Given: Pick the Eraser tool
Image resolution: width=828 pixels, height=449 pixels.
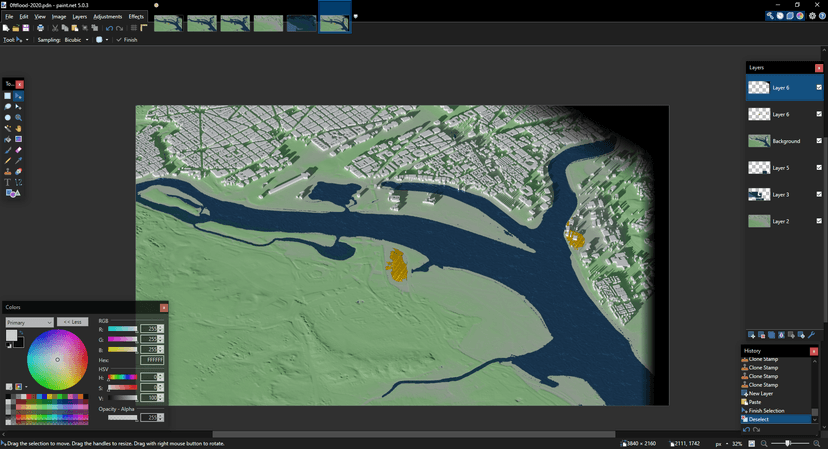Looking at the screenshot, I should click(x=19, y=150).
